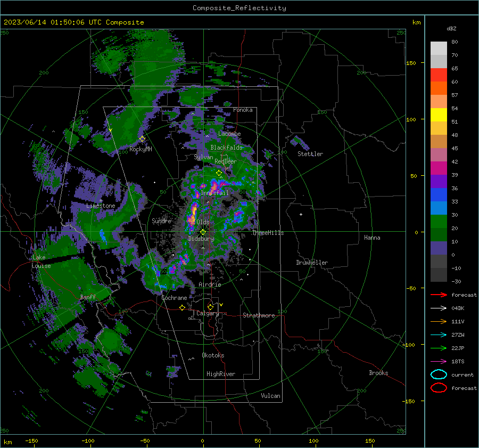Click the forecast label beside red arrow
Screen dimensions: 479x448
pos(464,295)
